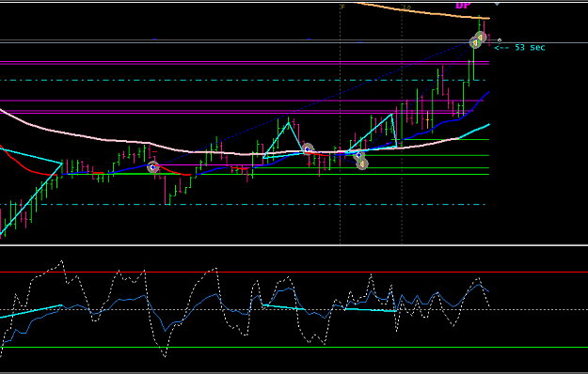Select the uppermost orange-arrow trade marker

pyautogui.click(x=481, y=37)
